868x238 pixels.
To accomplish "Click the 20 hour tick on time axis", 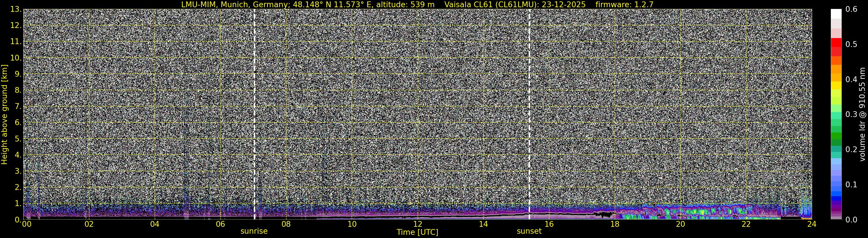I will [x=680, y=224].
